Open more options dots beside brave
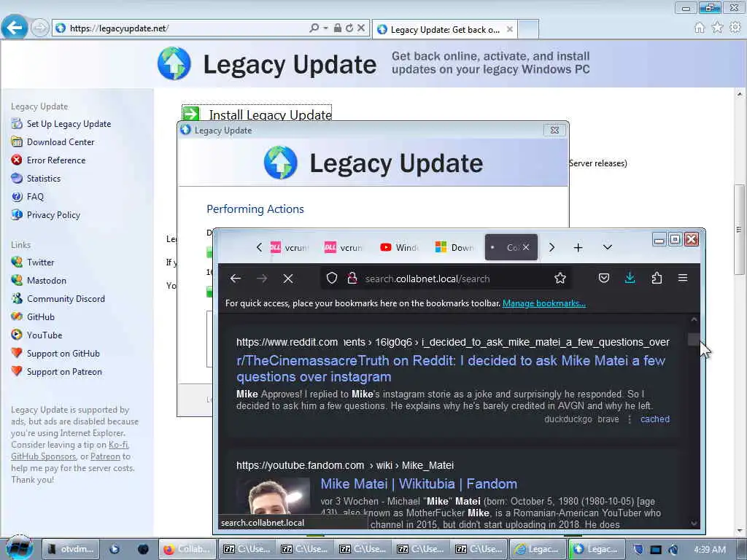747x560 pixels. tap(630, 419)
